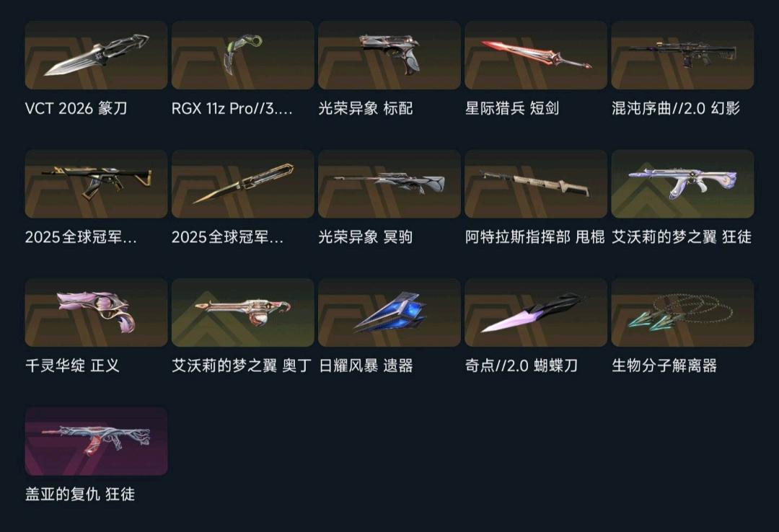The height and width of the screenshot is (532, 779).
Task: Select the VCT 2026 篆刀 knife skin
Action: (96, 55)
